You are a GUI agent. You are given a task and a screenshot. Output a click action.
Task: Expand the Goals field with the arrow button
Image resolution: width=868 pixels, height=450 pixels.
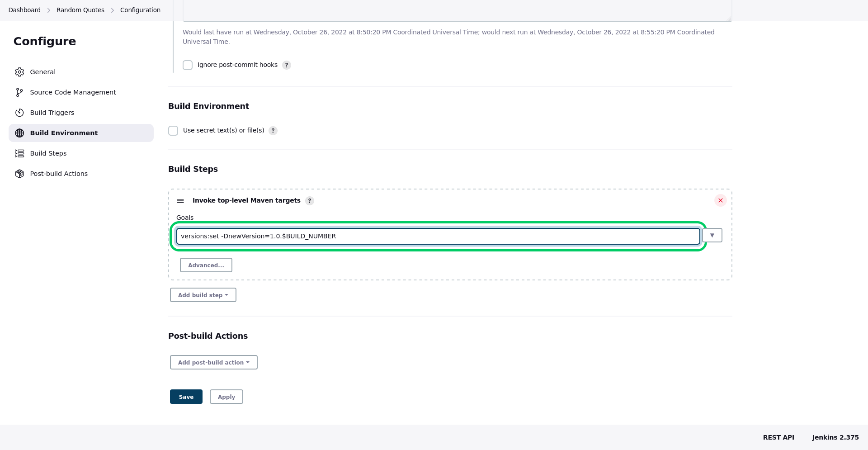coord(712,235)
